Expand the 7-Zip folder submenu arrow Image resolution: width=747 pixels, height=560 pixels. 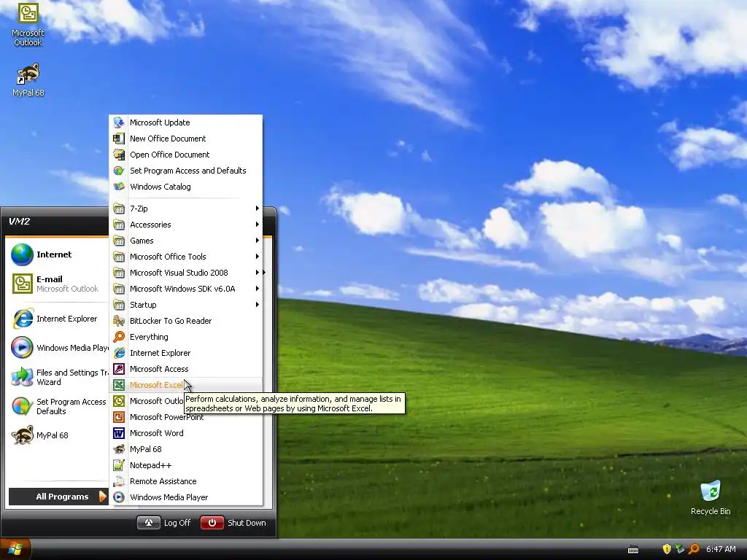(258, 209)
